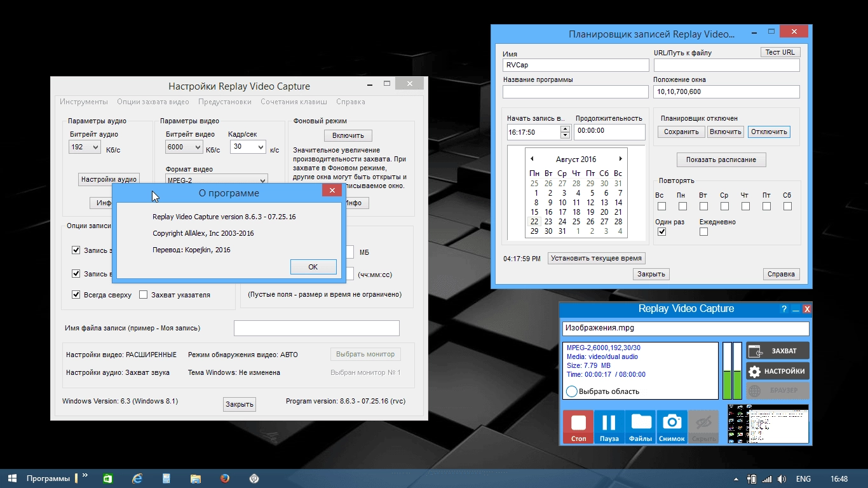Select August 22 in the calendar

coord(534,222)
